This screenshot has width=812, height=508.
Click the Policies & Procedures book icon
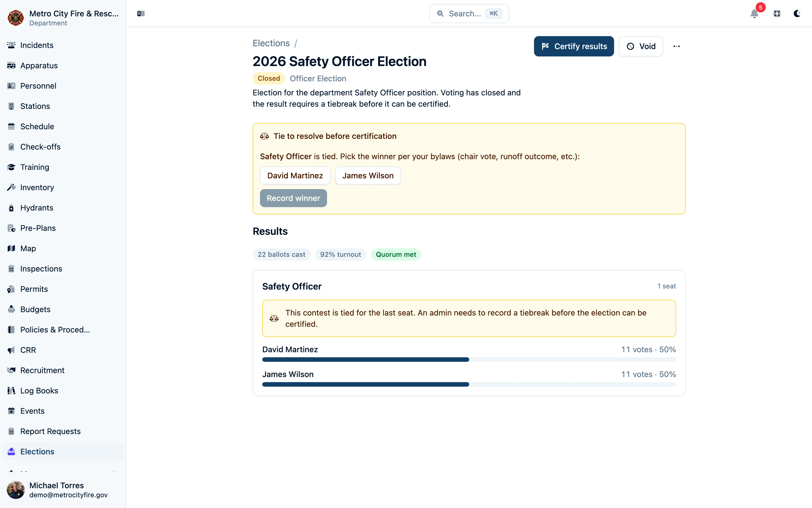[x=11, y=330]
